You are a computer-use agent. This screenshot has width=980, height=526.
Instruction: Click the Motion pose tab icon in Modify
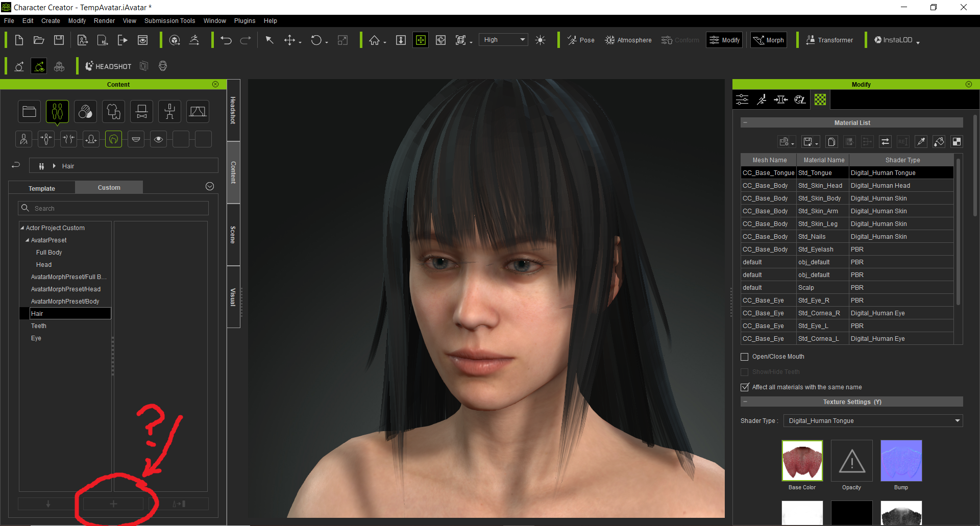coord(762,99)
